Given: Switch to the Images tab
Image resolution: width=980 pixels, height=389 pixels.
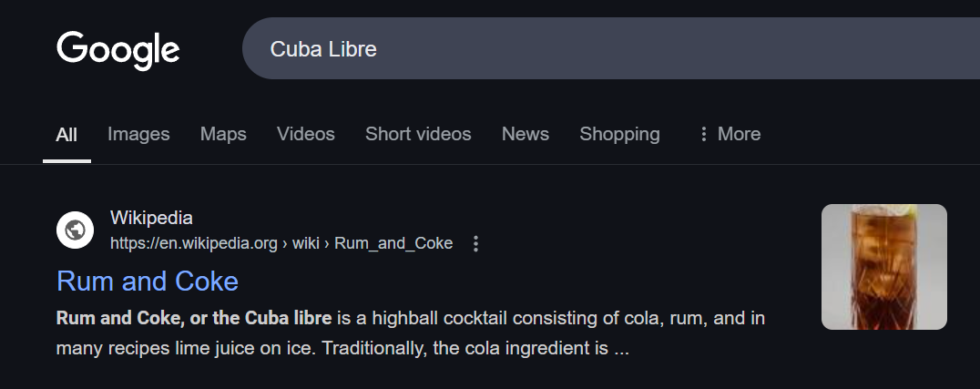Looking at the screenshot, I should [138, 134].
